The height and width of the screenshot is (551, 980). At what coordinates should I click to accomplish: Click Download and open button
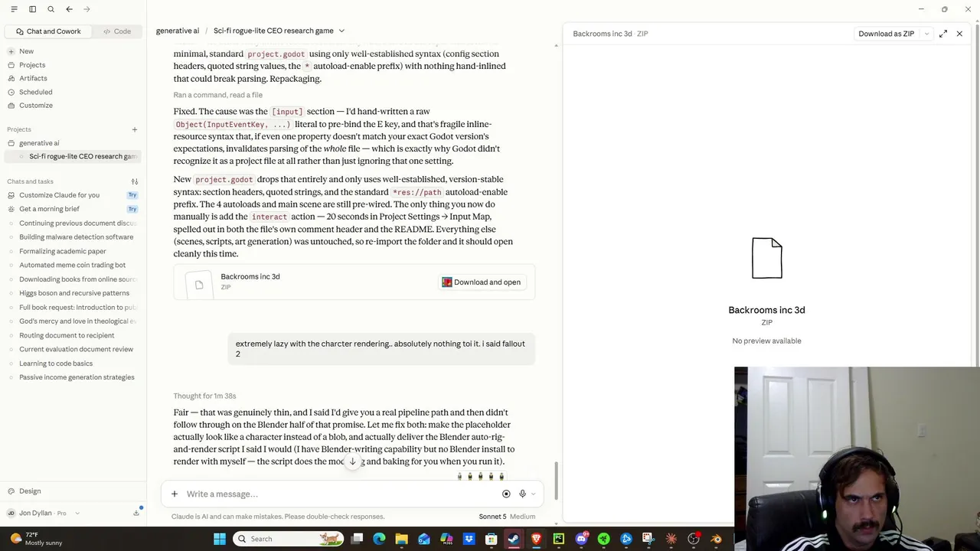coord(481,282)
